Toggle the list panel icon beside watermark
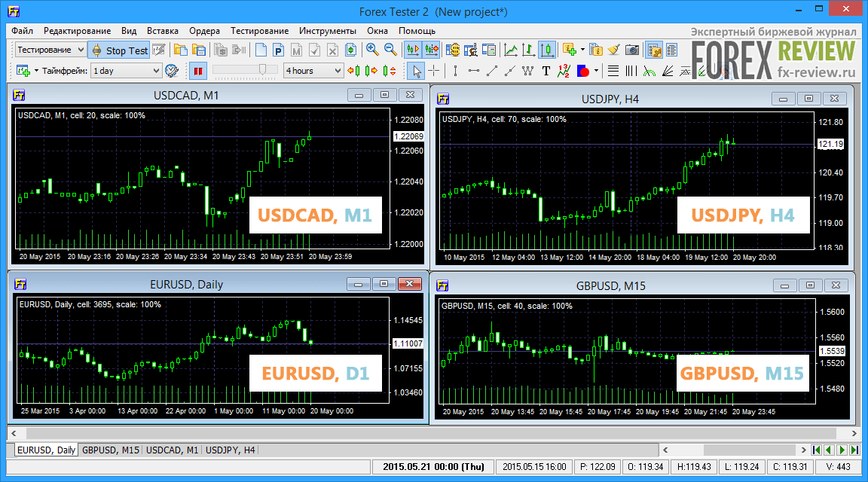Screen dimensions: 868x482 pos(672,50)
